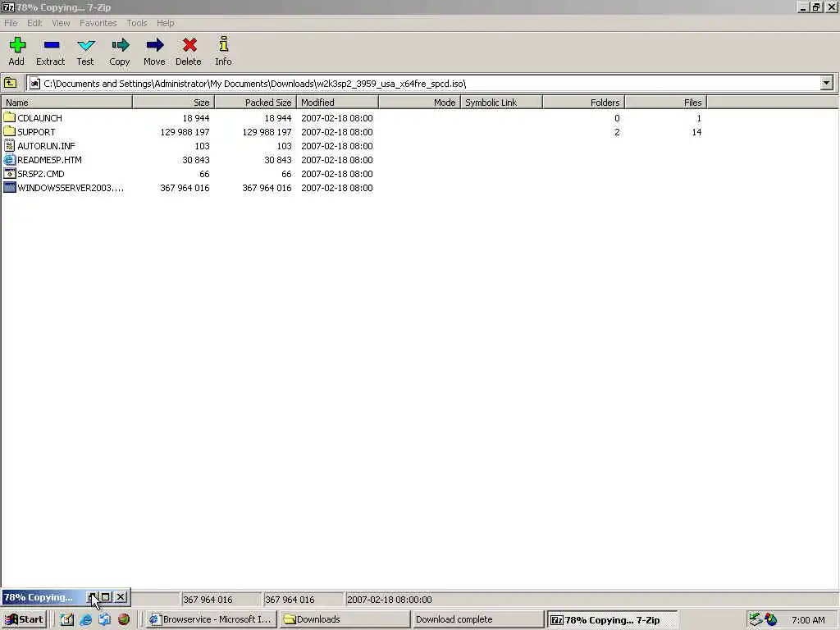Image resolution: width=840 pixels, height=630 pixels.
Task: Click the WINDOWSSERVER2003 executable icon
Action: [9, 187]
